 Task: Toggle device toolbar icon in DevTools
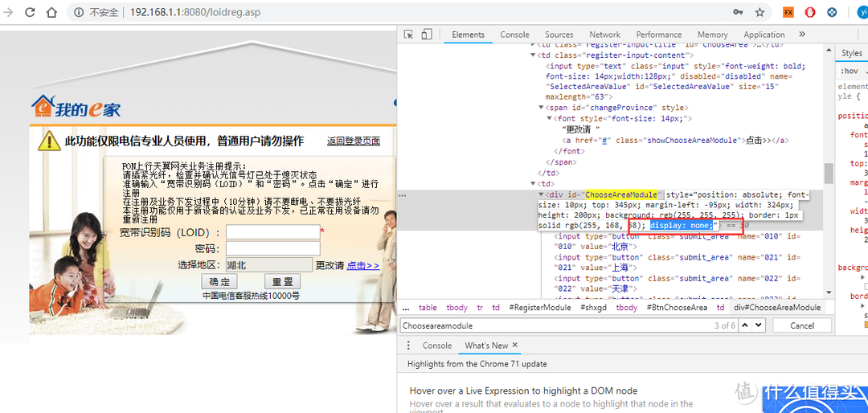(426, 35)
